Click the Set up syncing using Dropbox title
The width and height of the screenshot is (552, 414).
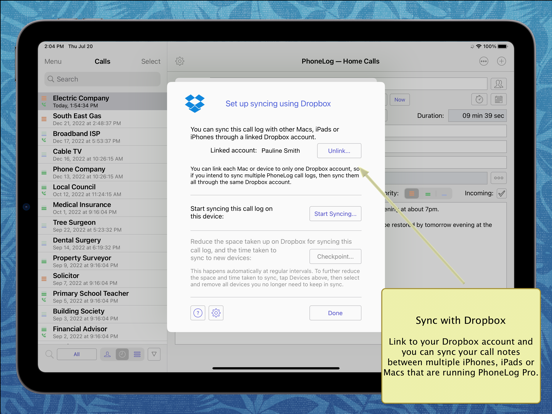click(278, 104)
